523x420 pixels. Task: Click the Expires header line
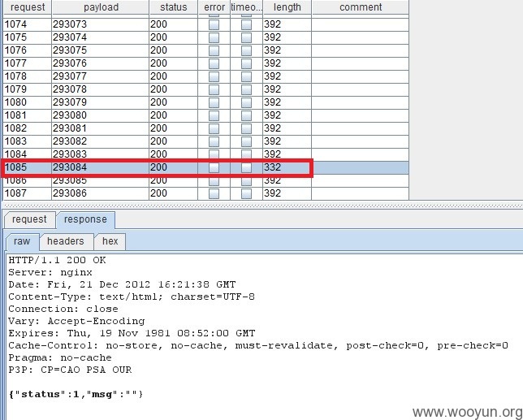click(132, 333)
